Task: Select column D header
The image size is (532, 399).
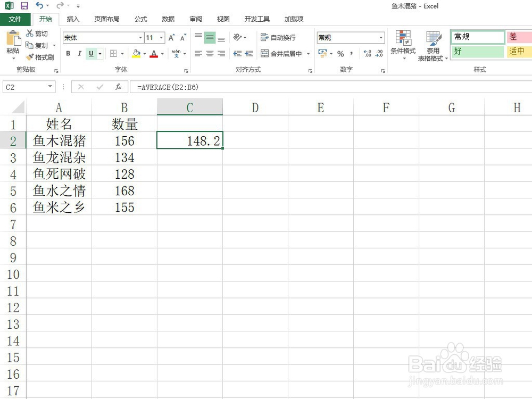Action: [255, 107]
